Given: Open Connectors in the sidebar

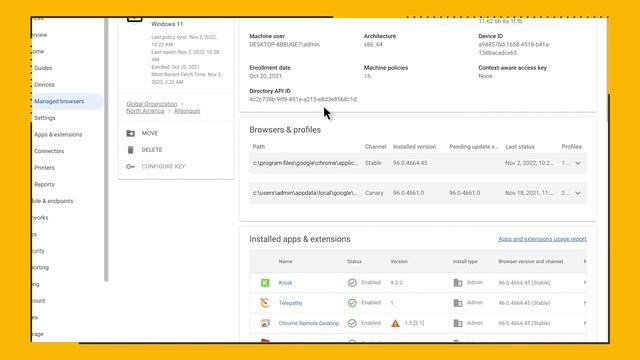Looking at the screenshot, I should point(49,151).
